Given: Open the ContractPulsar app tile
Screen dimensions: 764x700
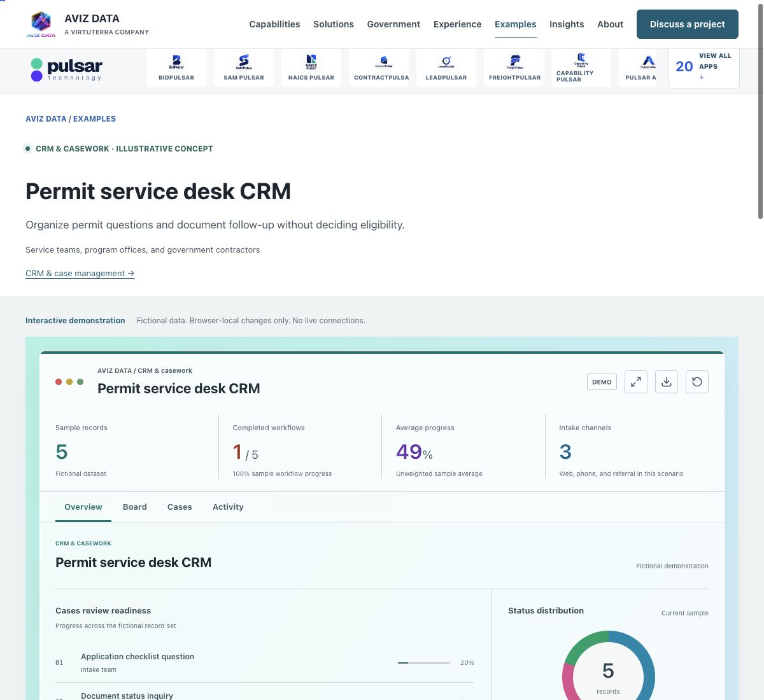Looking at the screenshot, I should click(x=379, y=68).
